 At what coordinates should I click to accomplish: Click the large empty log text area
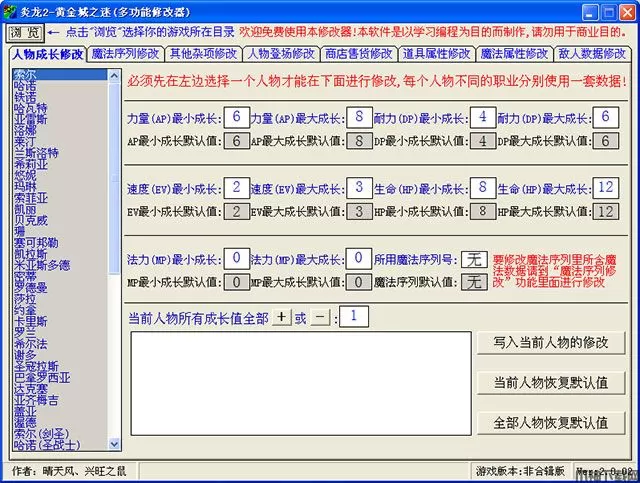click(301, 383)
